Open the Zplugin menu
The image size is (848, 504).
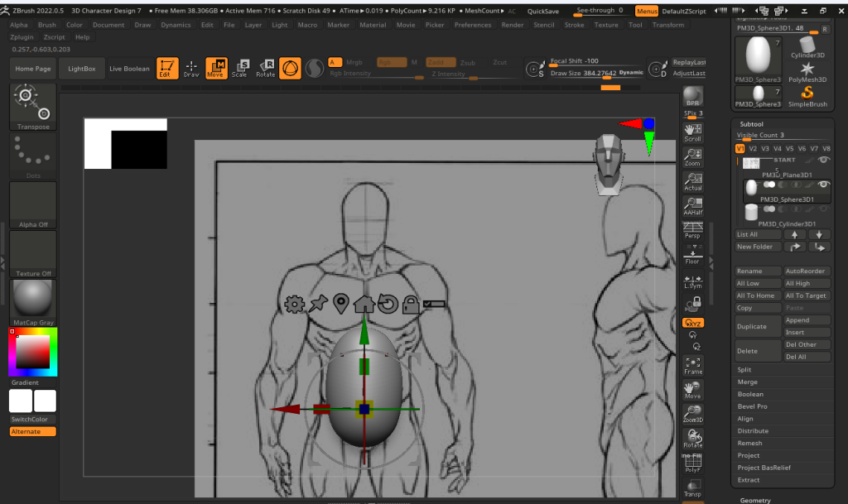pos(22,37)
